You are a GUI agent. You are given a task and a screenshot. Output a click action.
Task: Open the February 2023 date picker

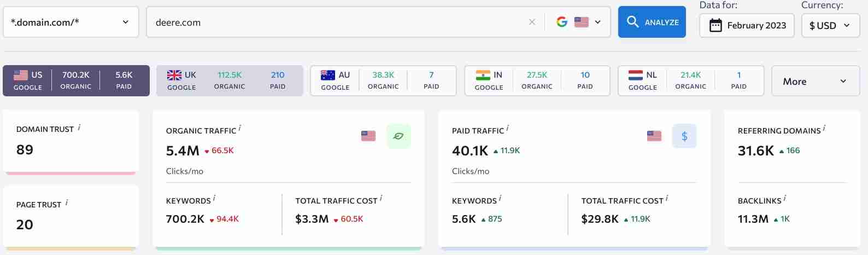747,26
